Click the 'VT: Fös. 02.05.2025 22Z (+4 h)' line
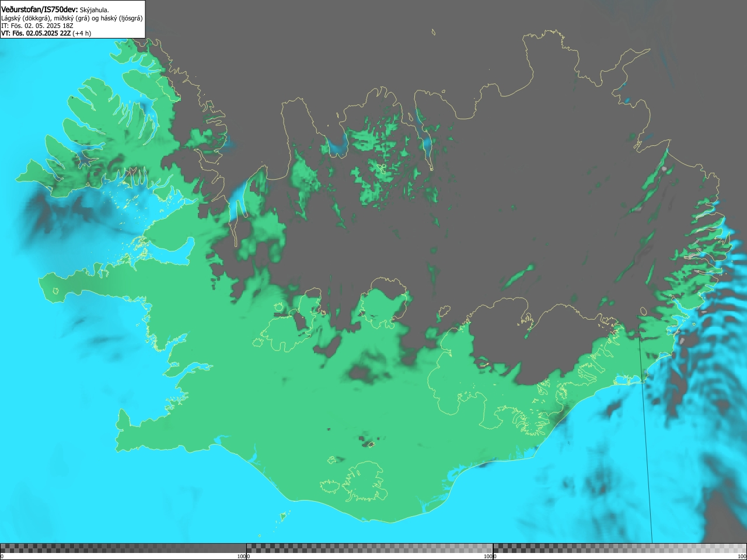Image resolution: width=747 pixels, height=560 pixels. coord(46,33)
